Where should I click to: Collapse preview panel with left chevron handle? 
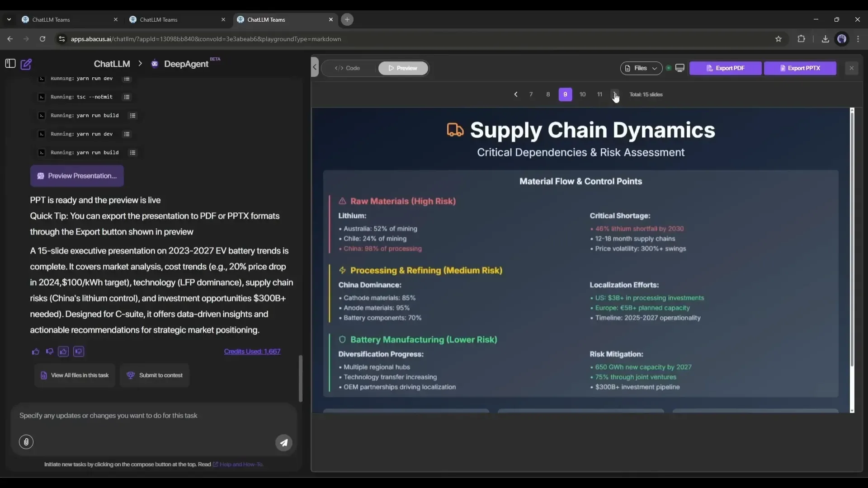(315, 67)
